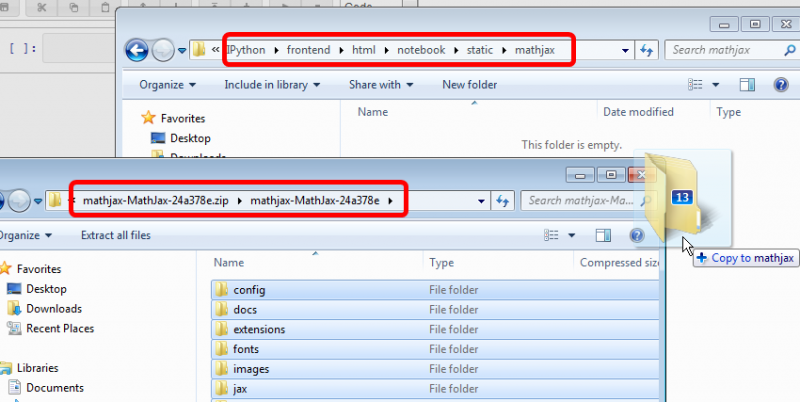
Task: Click the notebook cut (scissors) icon
Action: click(41, 7)
